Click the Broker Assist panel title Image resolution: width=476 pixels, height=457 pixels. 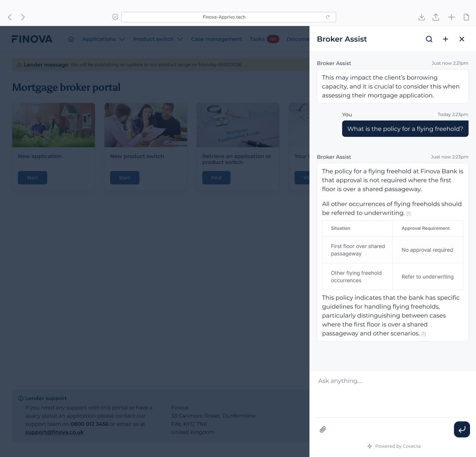pyautogui.click(x=342, y=39)
